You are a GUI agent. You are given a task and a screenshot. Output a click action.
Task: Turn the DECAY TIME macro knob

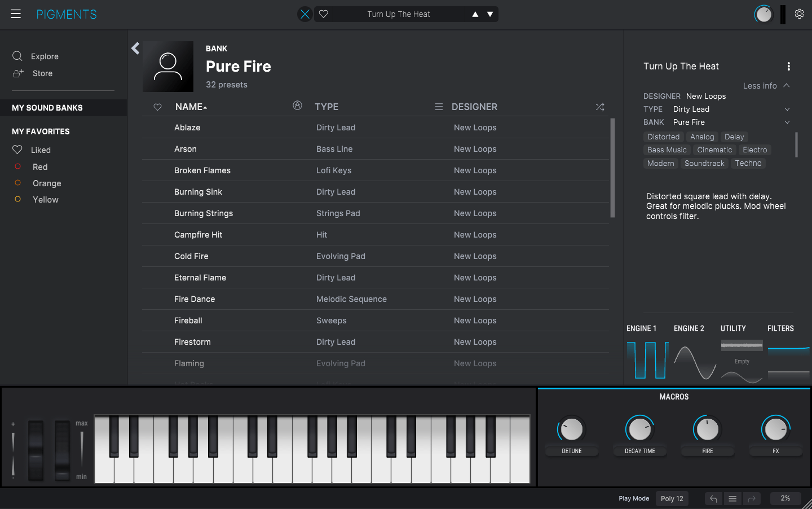tap(639, 429)
